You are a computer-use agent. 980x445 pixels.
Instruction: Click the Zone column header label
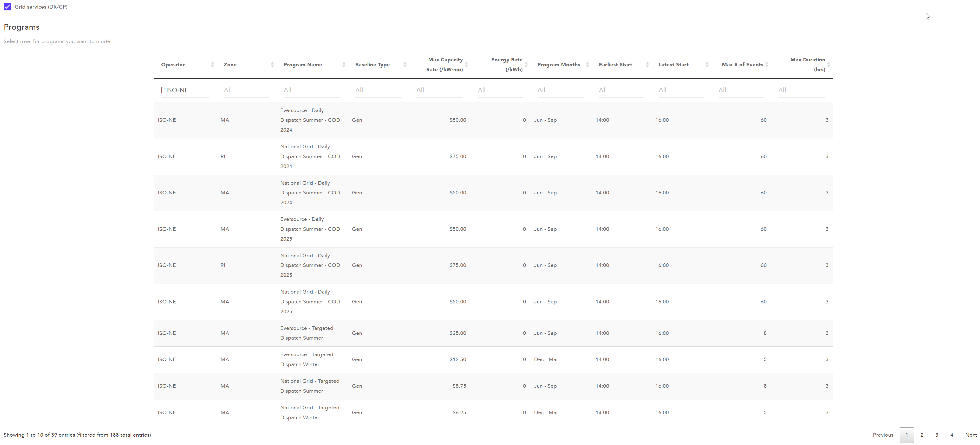(230, 65)
